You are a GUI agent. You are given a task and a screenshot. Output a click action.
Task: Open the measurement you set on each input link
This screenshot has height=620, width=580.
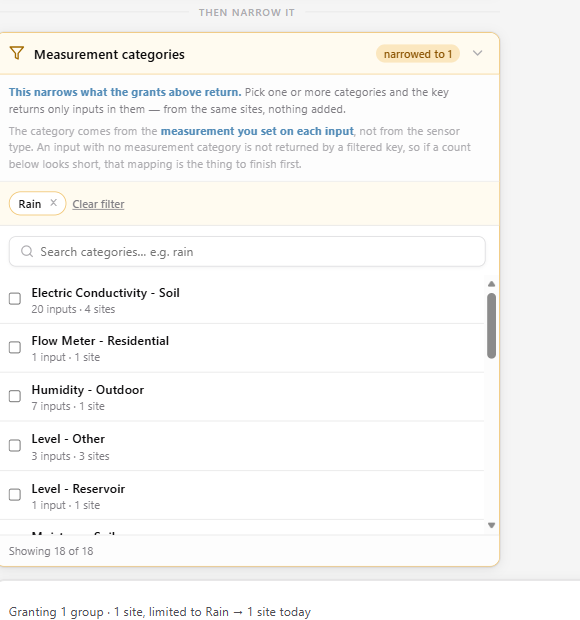point(257,131)
